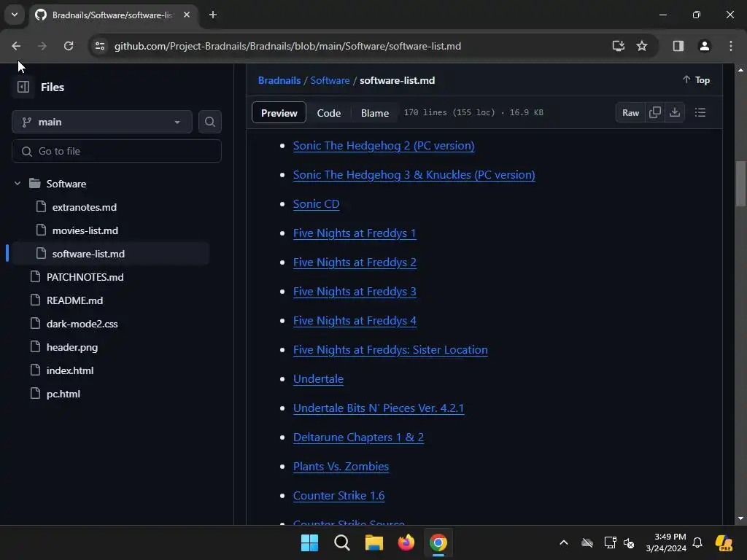The width and height of the screenshot is (747, 560).
Task: Open the main branch dropdown
Action: pyautogui.click(x=102, y=122)
